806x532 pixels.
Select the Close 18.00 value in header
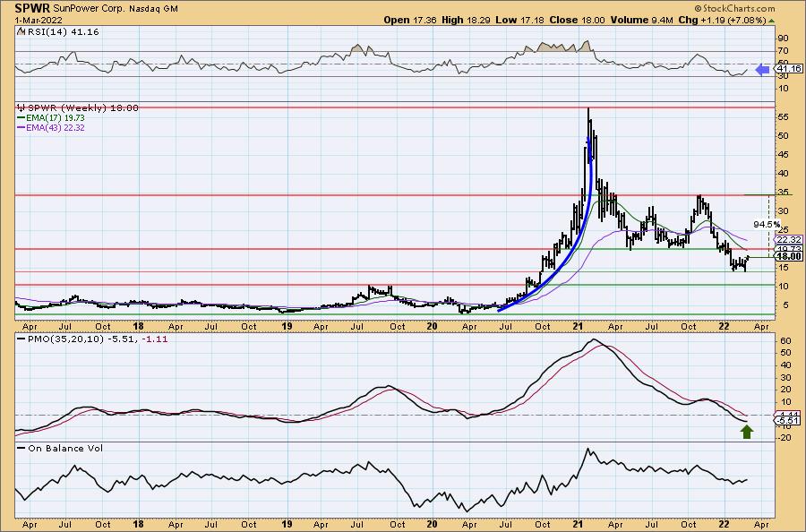coord(577,20)
